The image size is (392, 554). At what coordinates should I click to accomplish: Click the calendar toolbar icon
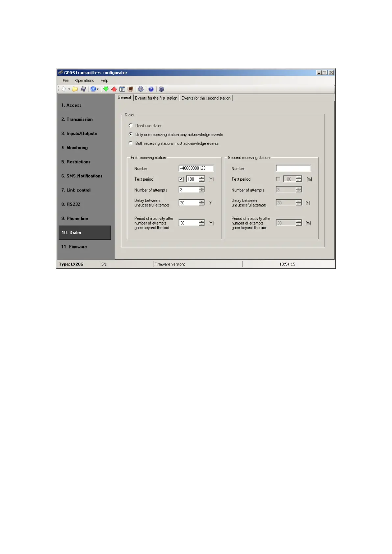click(122, 89)
